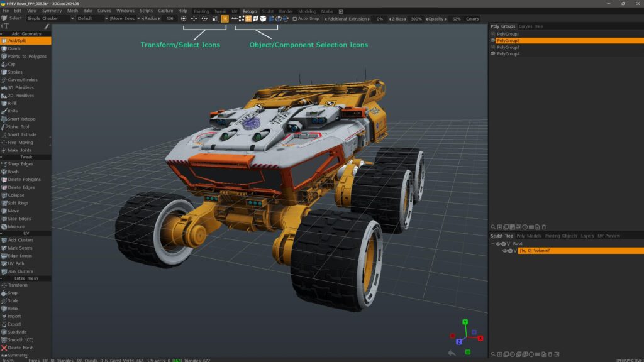Choose the Delete Mesh tool
This screenshot has height=362, width=644.
(20, 348)
